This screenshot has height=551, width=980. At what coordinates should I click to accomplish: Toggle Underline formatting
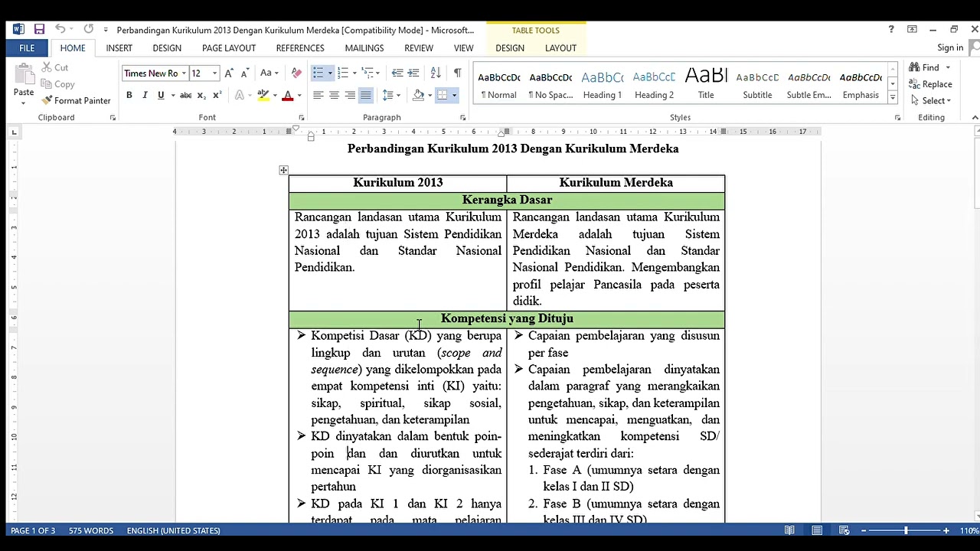point(161,95)
